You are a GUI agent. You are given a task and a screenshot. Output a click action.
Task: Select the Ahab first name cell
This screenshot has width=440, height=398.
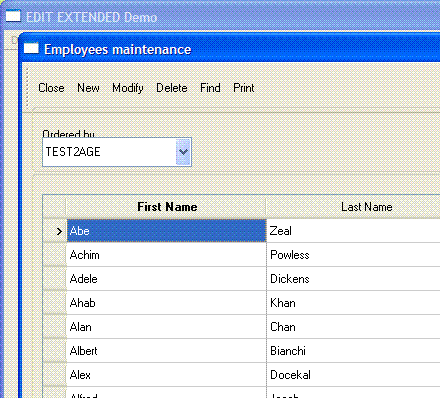pyautogui.click(x=167, y=303)
